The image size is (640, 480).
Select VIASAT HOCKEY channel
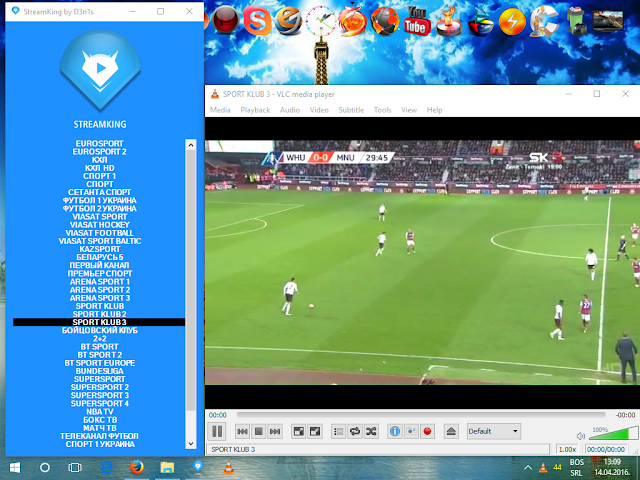click(100, 225)
